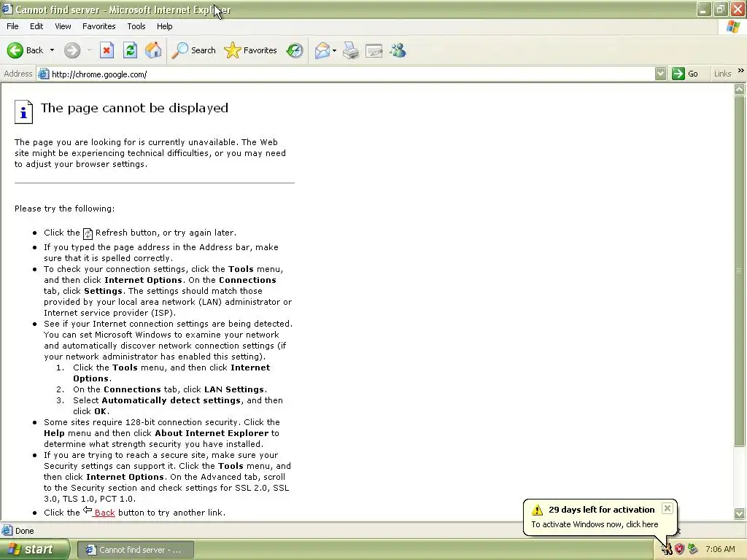Viewport: 747px width, 560px height.
Task: Open Favorites star toolbar button
Action: point(251,50)
